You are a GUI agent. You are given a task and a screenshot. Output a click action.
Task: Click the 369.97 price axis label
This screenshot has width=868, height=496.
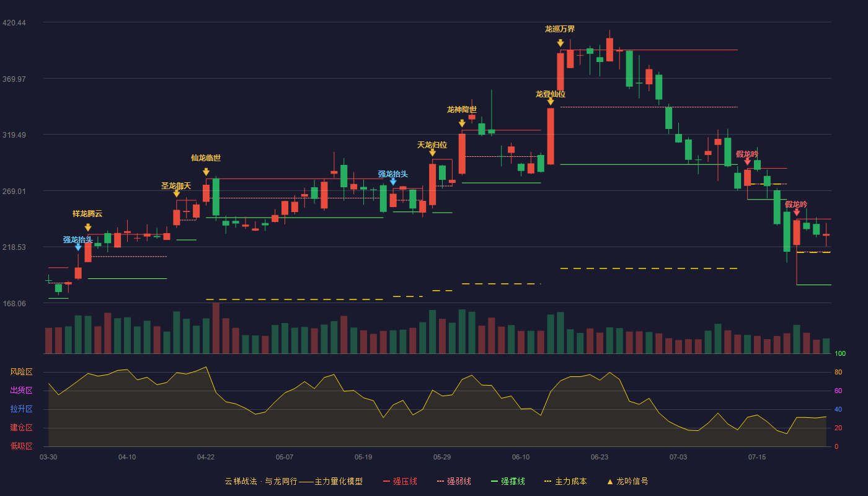14,79
